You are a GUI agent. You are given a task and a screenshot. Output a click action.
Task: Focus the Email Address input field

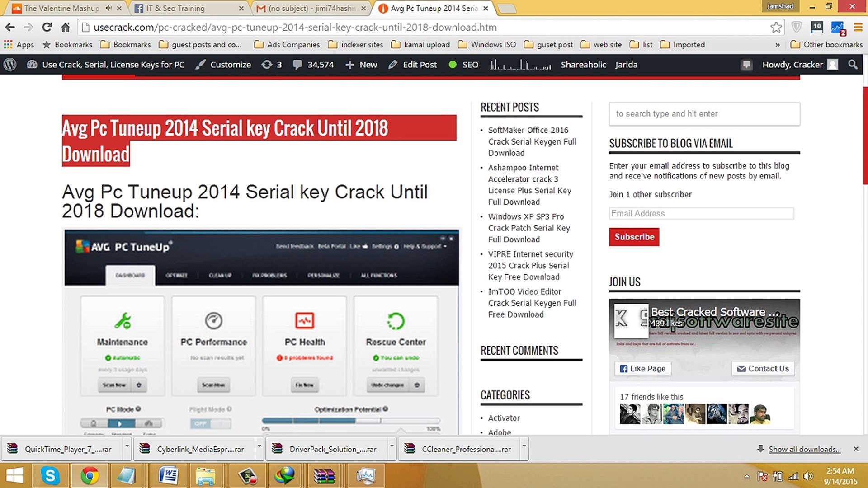click(701, 213)
